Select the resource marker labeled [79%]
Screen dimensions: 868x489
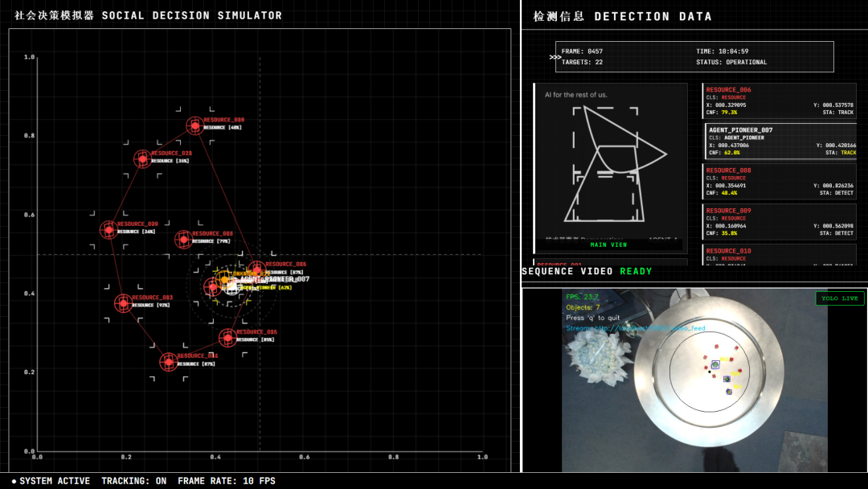coord(183,239)
